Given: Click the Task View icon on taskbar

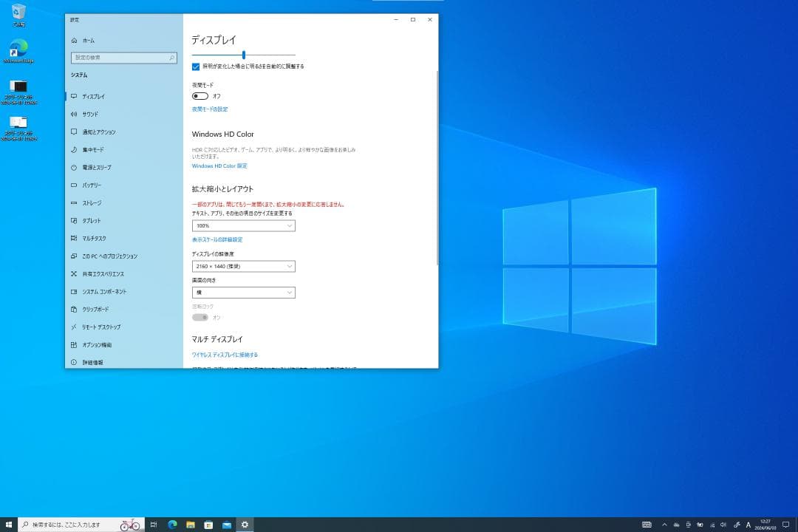Looking at the screenshot, I should pos(154,525).
